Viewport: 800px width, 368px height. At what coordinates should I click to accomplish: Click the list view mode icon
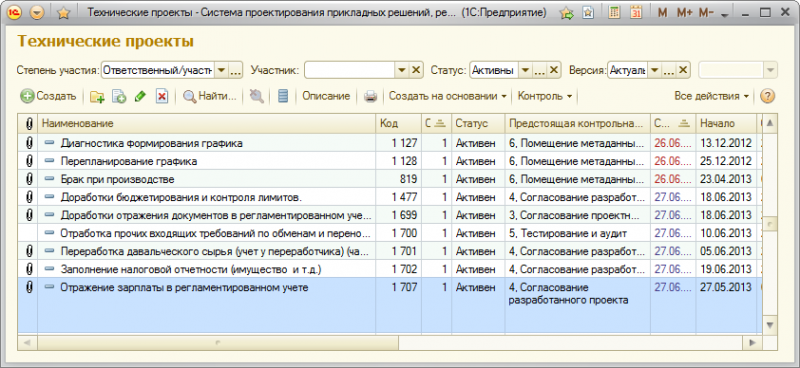pyautogui.click(x=283, y=96)
